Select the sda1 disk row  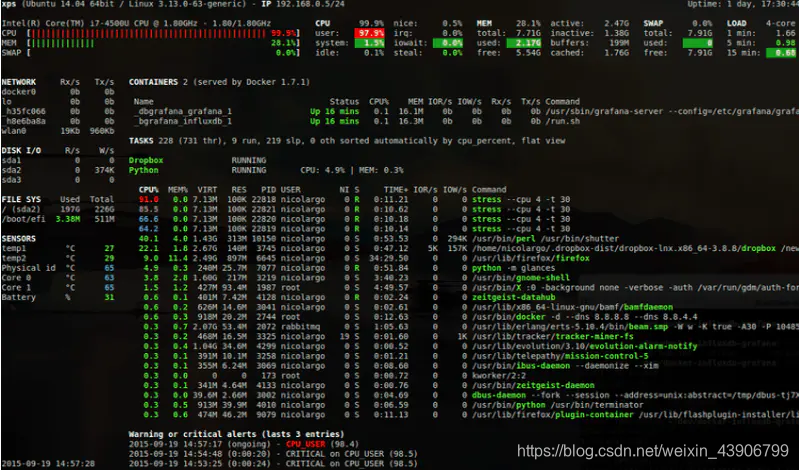coord(58,160)
